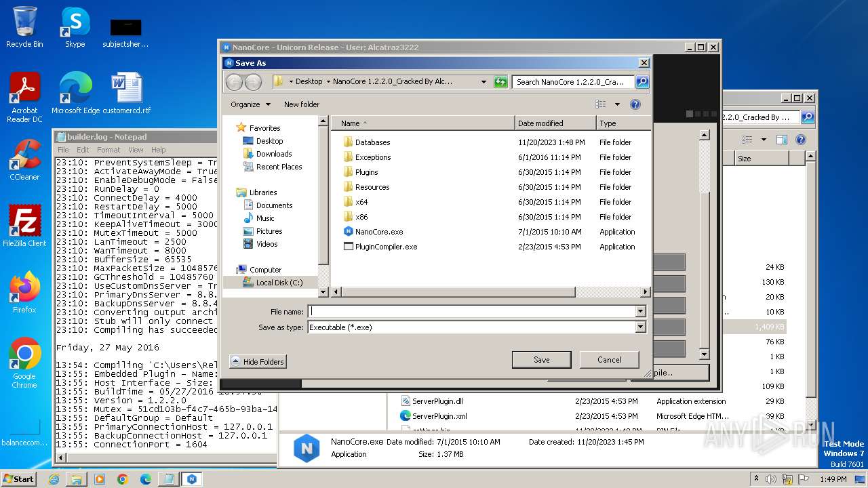868x488 pixels.
Task: Select ServerPlugin.dll in the Explorer window
Action: click(431, 401)
